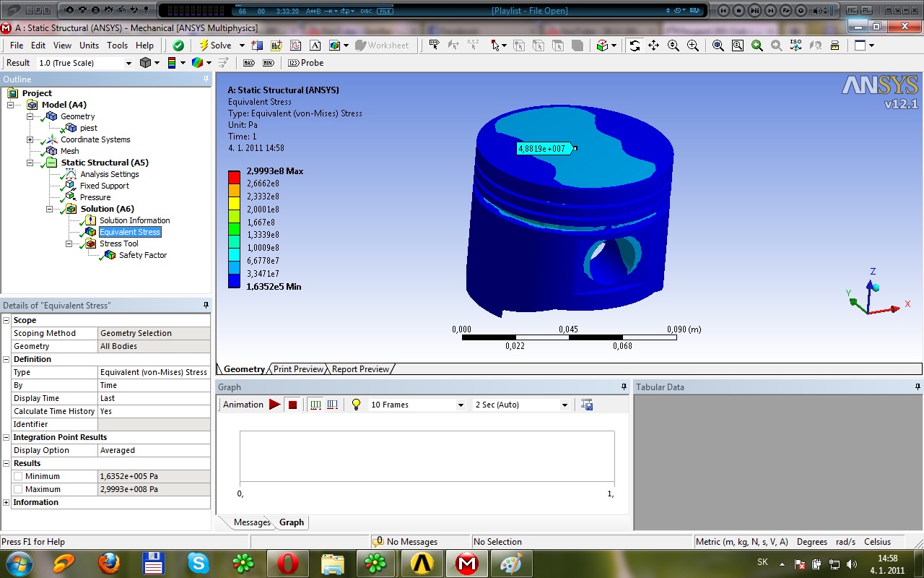Collapse the Scope section in Details
924x578 pixels.
tap(6, 320)
